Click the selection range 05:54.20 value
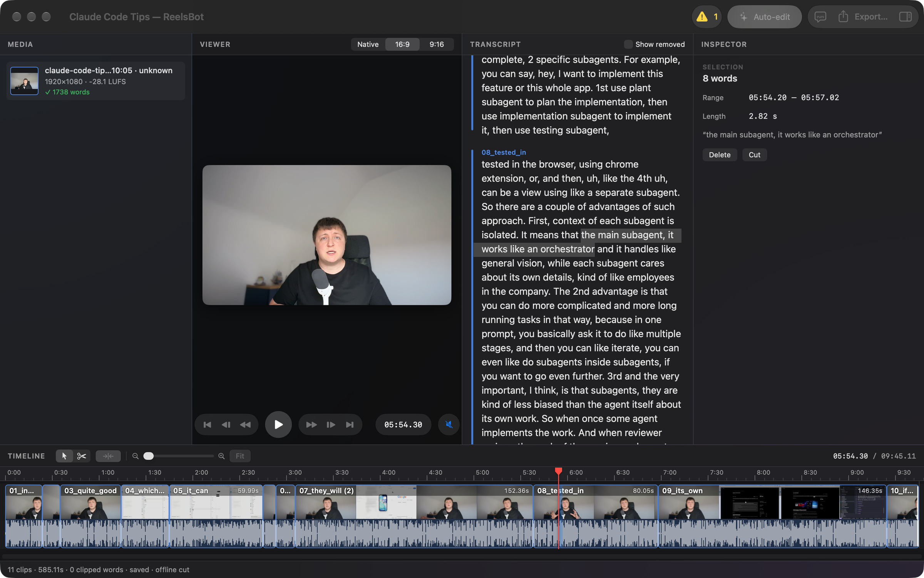 (767, 97)
